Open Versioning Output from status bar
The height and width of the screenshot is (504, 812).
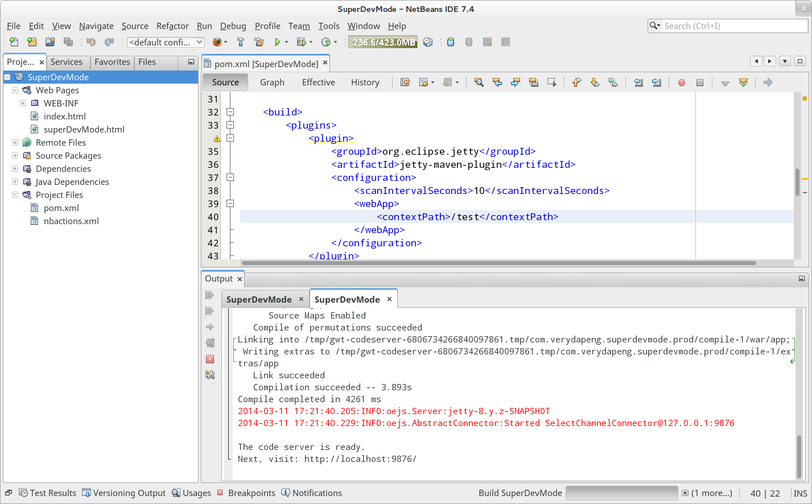(x=124, y=493)
